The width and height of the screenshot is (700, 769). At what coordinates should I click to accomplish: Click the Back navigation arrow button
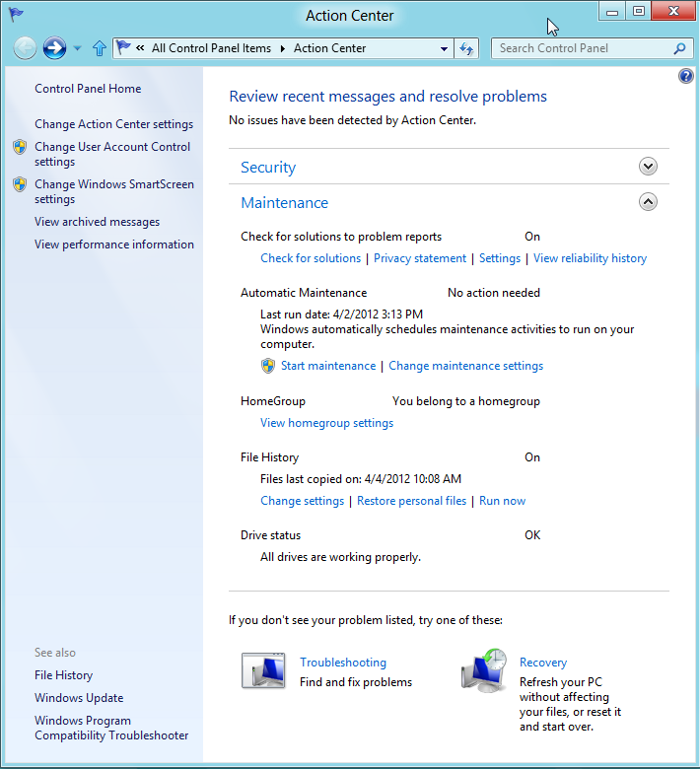(x=25, y=48)
